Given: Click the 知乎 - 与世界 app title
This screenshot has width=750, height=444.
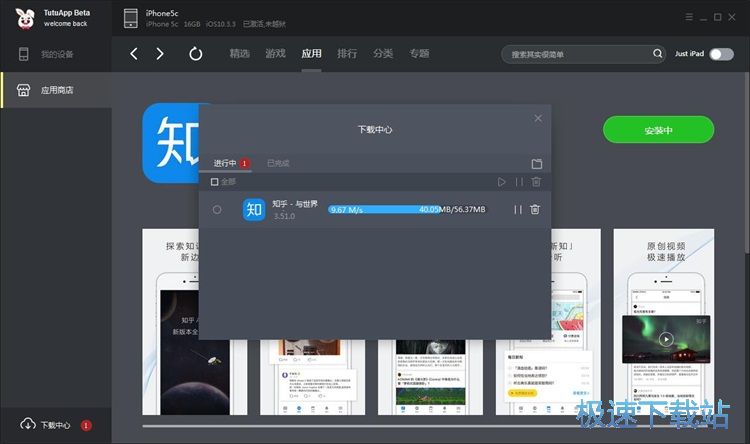Looking at the screenshot, I should [295, 204].
